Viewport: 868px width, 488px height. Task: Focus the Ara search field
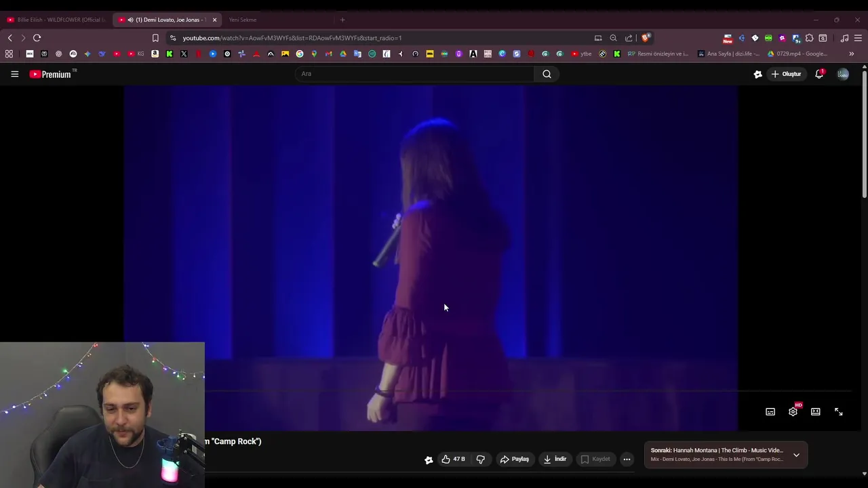pos(414,74)
